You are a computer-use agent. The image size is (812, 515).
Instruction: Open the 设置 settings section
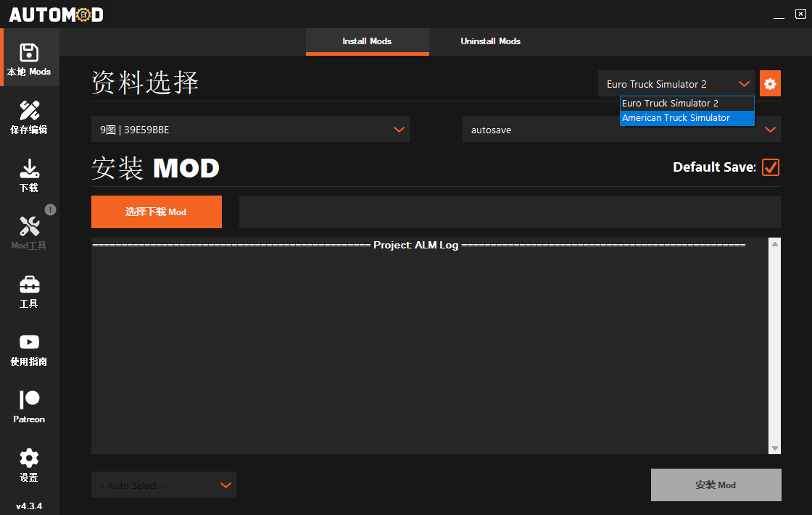(29, 465)
